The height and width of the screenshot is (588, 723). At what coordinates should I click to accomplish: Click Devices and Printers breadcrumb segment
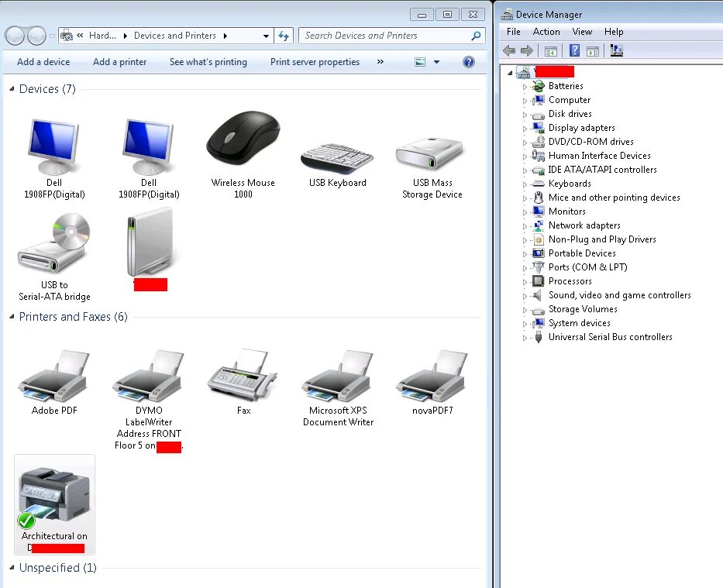tap(175, 36)
